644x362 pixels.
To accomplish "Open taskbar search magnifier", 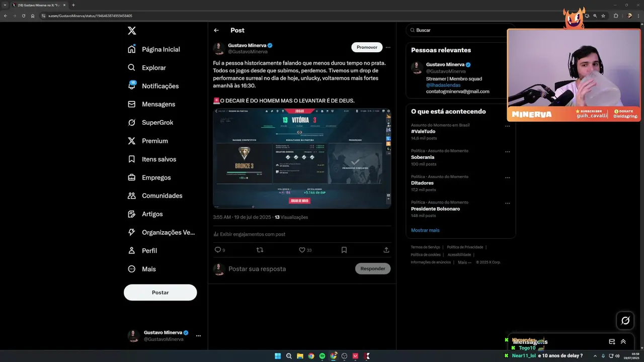I will (289, 356).
